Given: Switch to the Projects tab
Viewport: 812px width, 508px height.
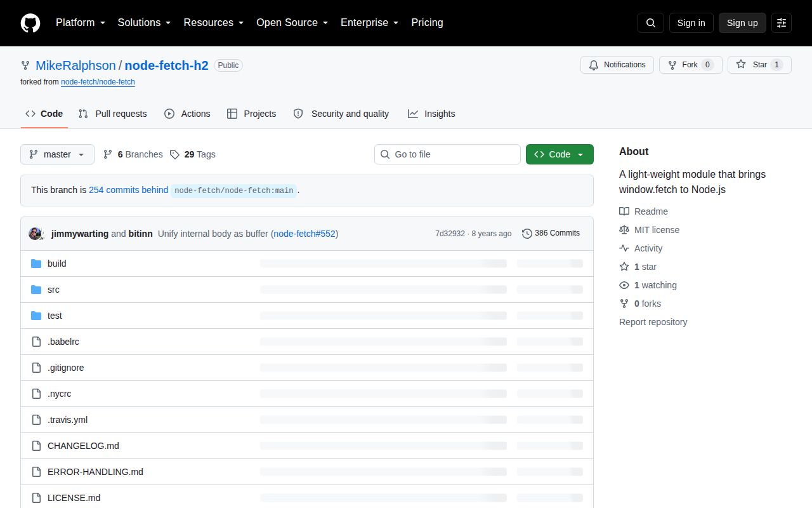Looking at the screenshot, I should (251, 114).
